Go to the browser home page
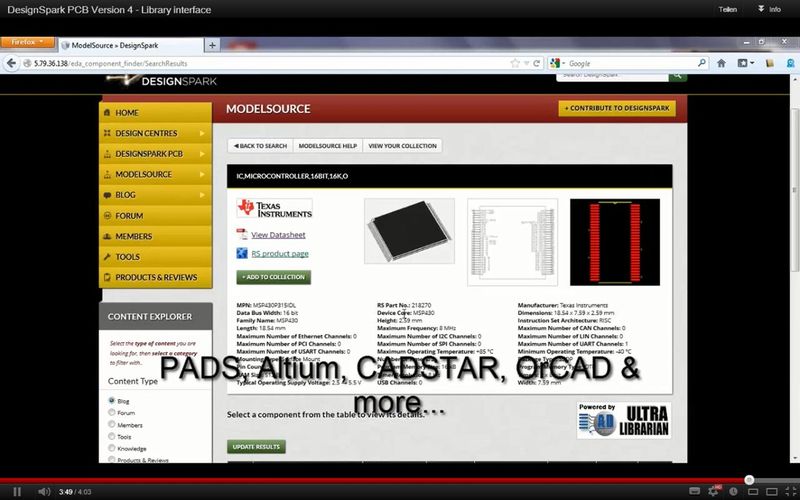800x500 pixels. click(721, 63)
